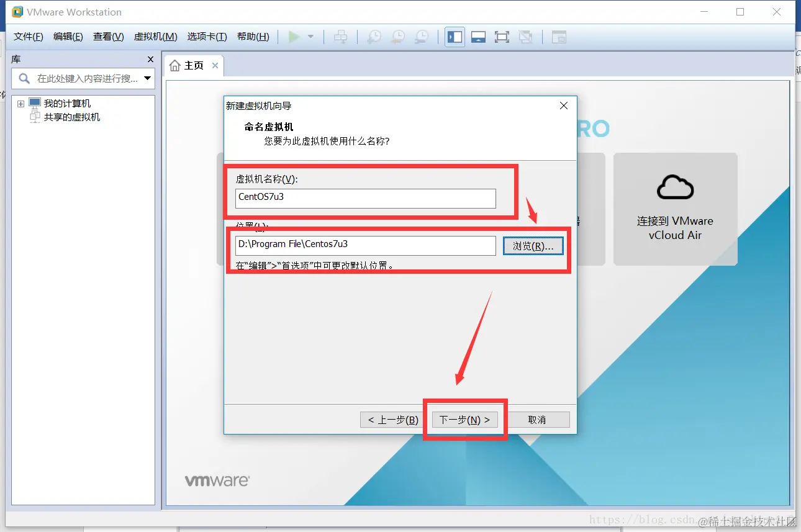This screenshot has width=801, height=532.
Task: Close the 新建虚拟机向导 dialog
Action: pyautogui.click(x=564, y=106)
